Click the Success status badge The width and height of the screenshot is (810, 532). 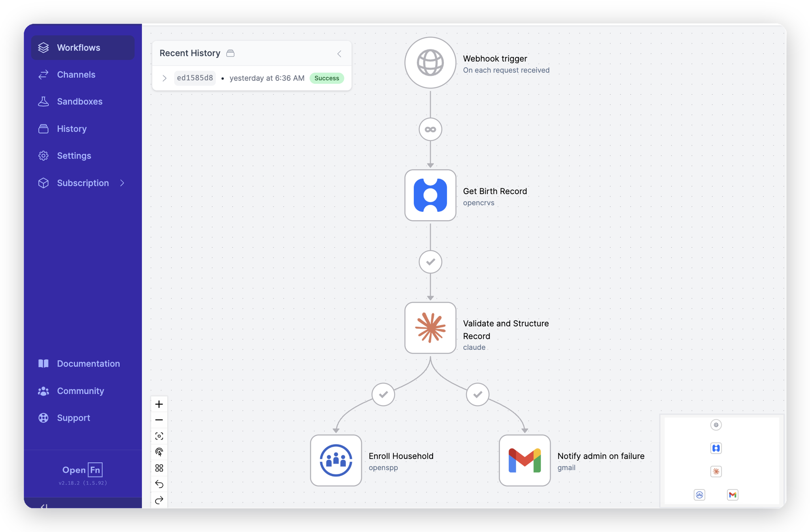click(327, 78)
